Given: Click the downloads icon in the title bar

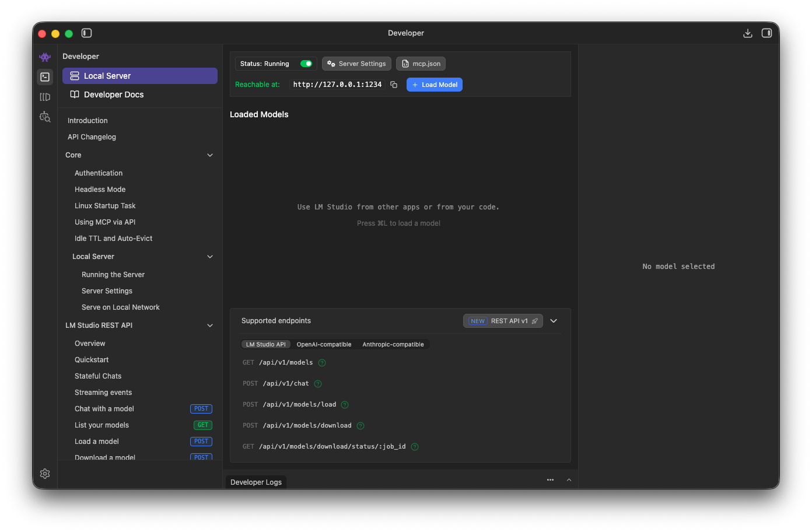Looking at the screenshot, I should (748, 33).
